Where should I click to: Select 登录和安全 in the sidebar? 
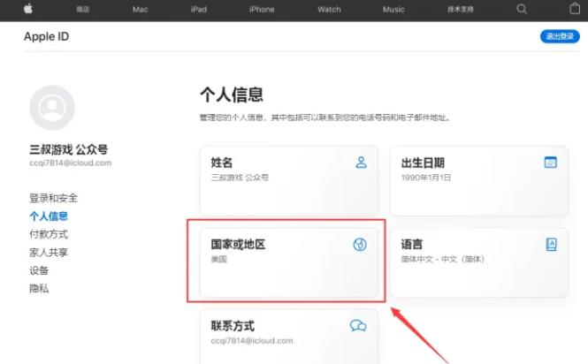pyautogui.click(x=53, y=198)
